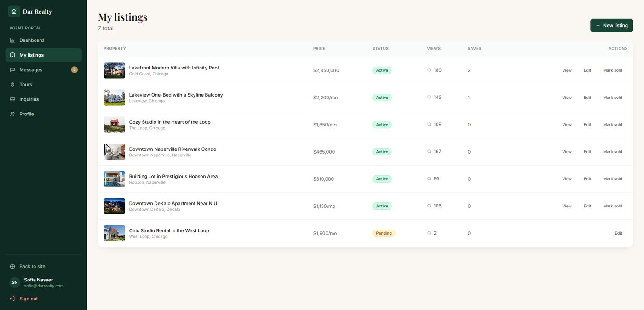Click Back to site link
This screenshot has width=644, height=310.
tap(44, 267)
